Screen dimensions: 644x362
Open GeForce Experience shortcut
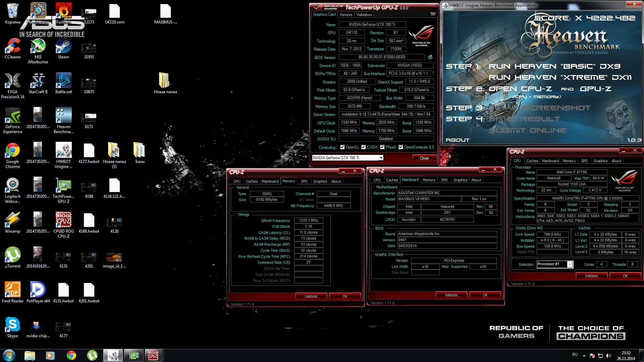point(13,121)
